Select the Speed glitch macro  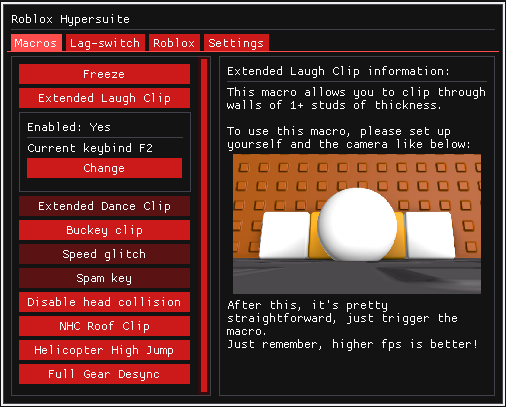(104, 254)
